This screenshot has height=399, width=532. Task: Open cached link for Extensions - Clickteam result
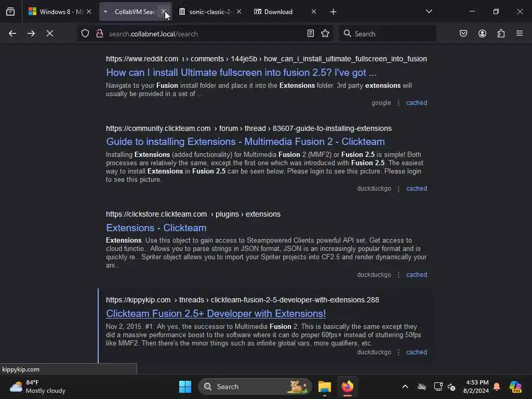(417, 275)
